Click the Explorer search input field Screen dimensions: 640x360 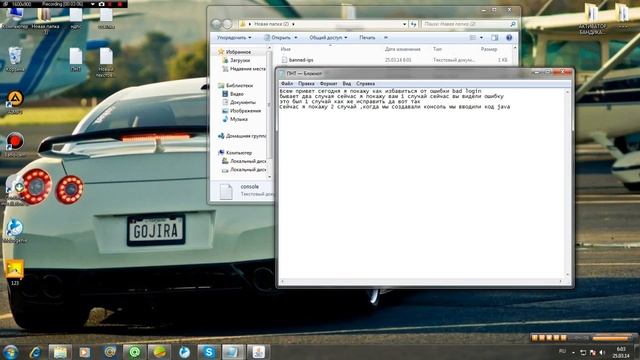pyautogui.click(x=469, y=24)
